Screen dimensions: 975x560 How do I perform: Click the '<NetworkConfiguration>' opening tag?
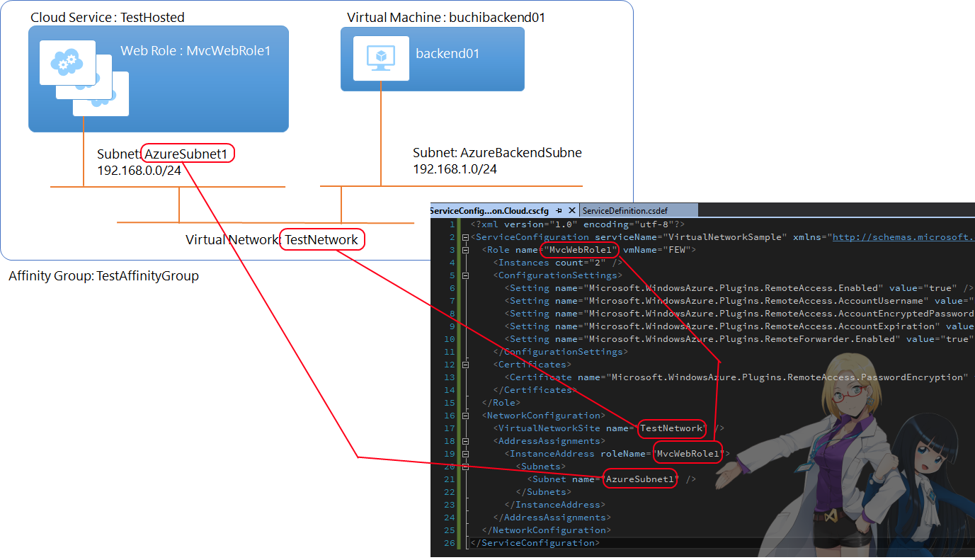point(543,416)
